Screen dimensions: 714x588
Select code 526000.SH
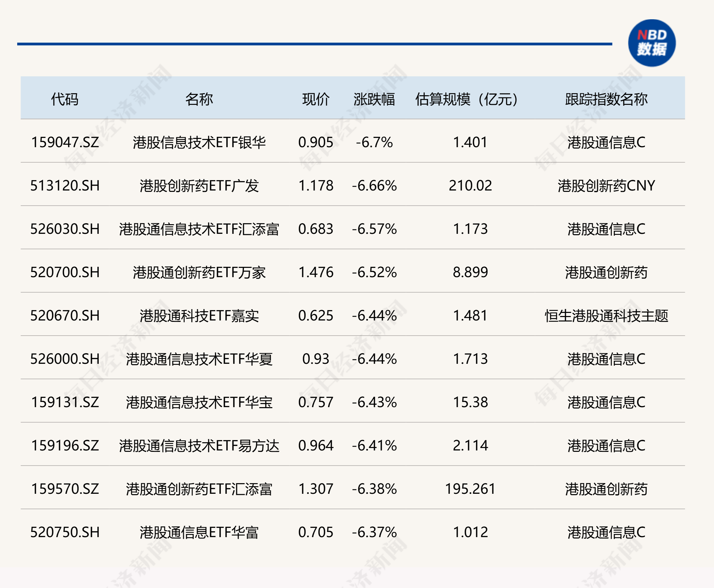65,359
